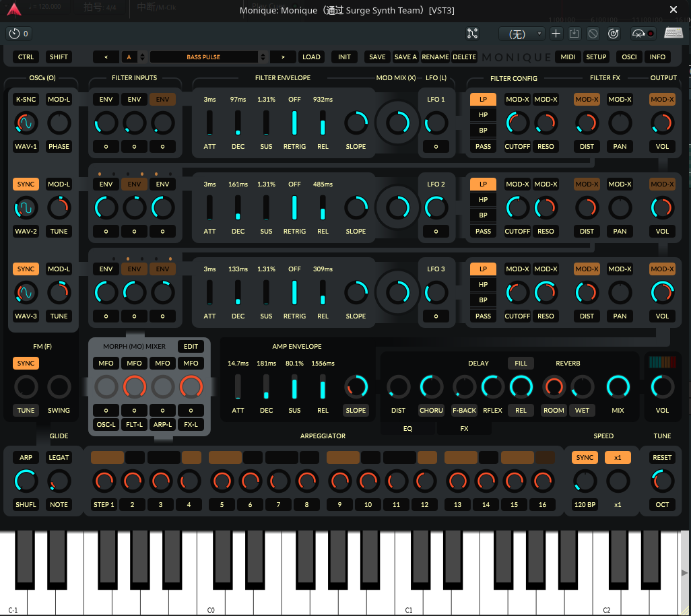Viewport: 691px width, 616px height.
Task: Go to next preset with > button
Action: point(283,57)
